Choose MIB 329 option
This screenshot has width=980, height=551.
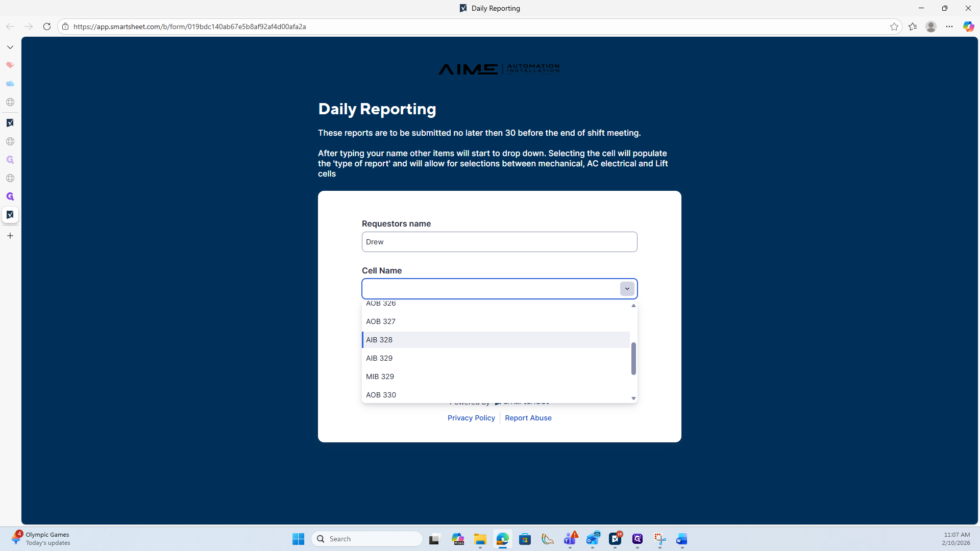pyautogui.click(x=380, y=377)
